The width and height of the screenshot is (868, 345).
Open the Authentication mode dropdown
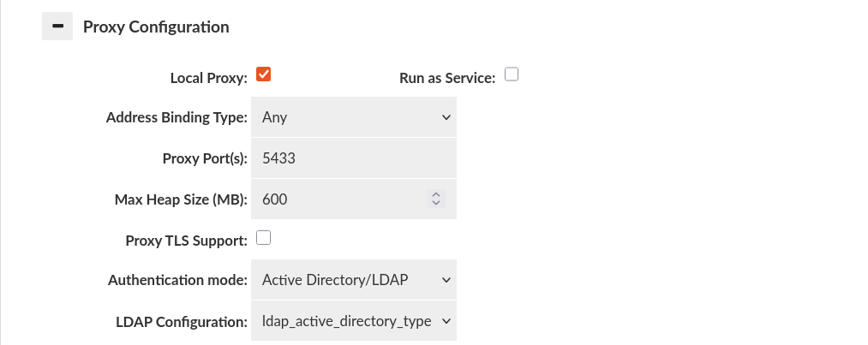pos(354,280)
